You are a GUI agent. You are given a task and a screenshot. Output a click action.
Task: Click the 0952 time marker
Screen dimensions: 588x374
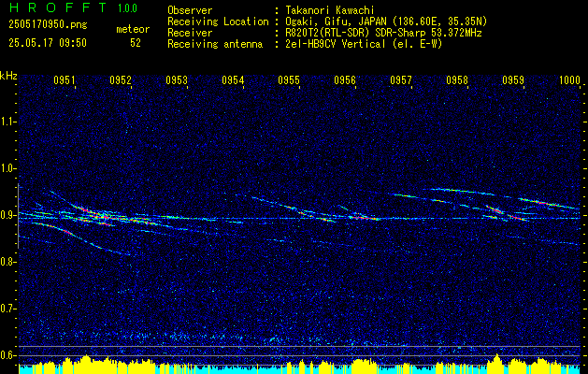pos(121,80)
